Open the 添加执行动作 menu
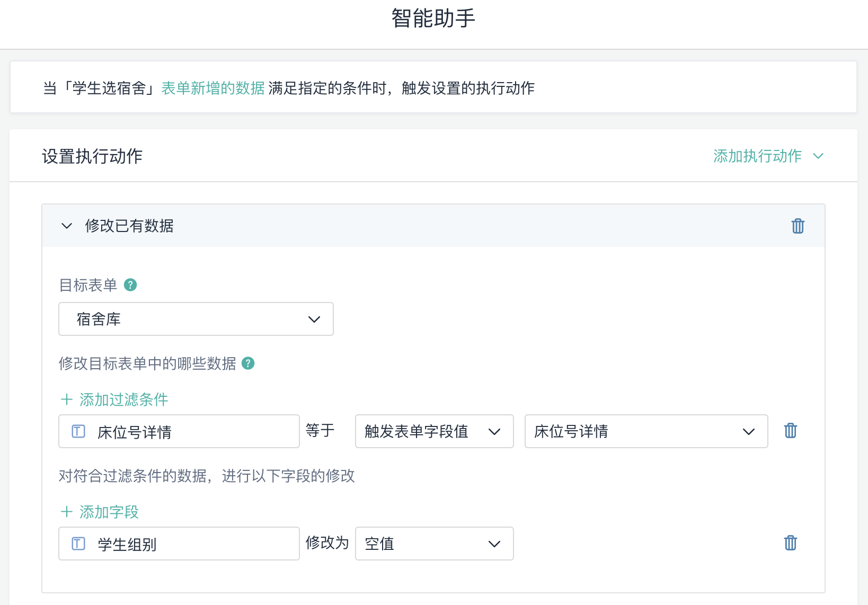The image size is (868, 605). 768,156
